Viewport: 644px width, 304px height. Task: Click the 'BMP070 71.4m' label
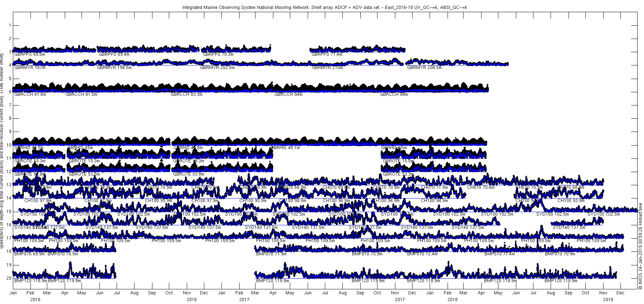click(499, 254)
